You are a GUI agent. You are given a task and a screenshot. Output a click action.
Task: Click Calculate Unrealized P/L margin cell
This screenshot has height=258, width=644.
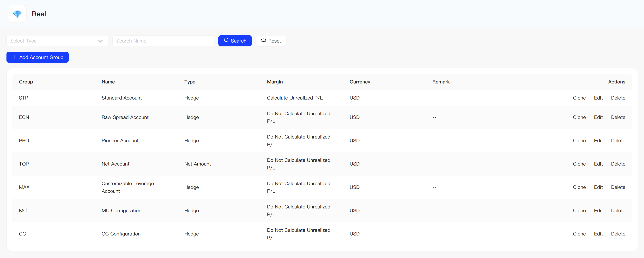click(295, 98)
